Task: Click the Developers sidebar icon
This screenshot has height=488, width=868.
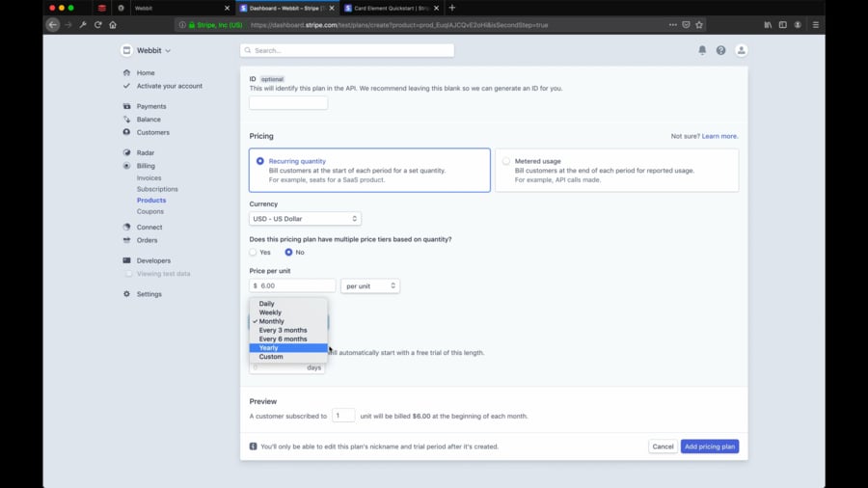Action: pos(126,260)
